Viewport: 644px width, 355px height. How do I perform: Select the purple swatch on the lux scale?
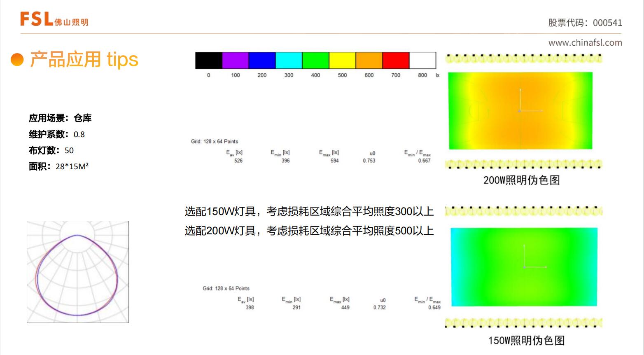click(x=235, y=61)
